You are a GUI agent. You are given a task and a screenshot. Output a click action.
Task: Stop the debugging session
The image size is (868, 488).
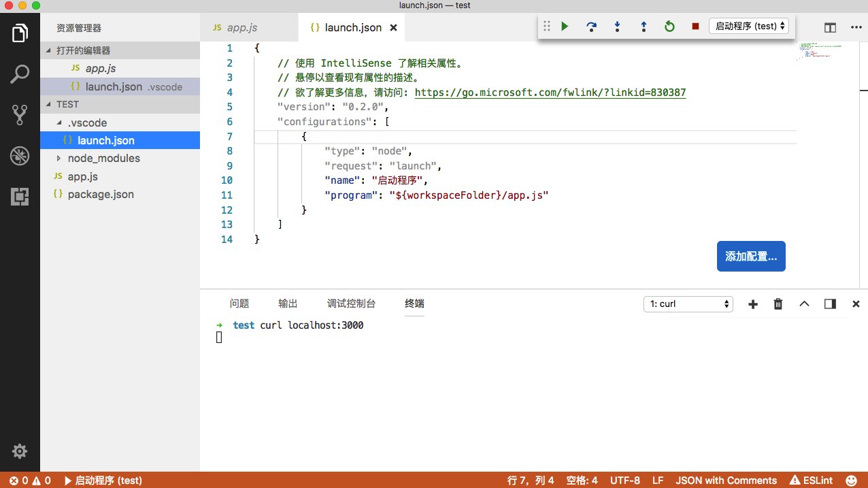point(695,27)
